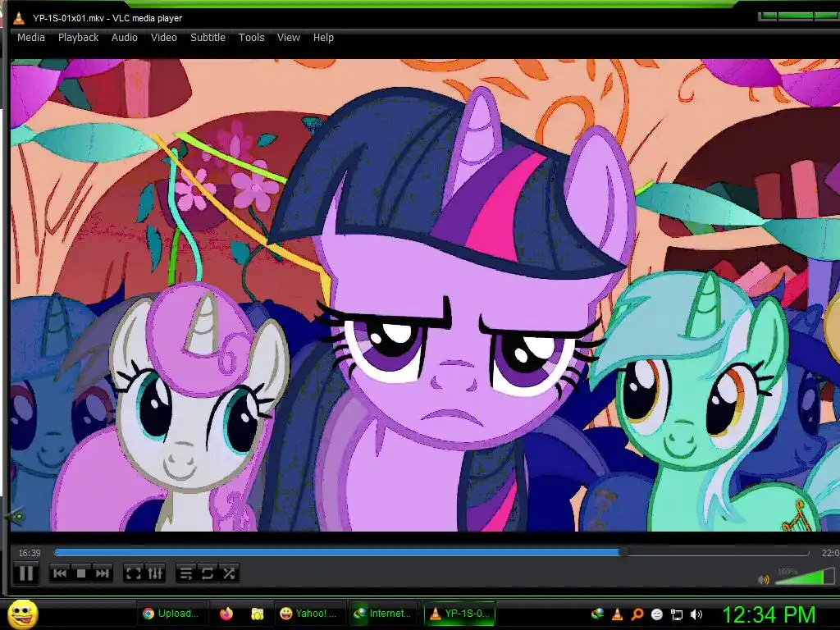This screenshot has width=840, height=630.
Task: Click the seek slider handle knob
Action: (623, 552)
